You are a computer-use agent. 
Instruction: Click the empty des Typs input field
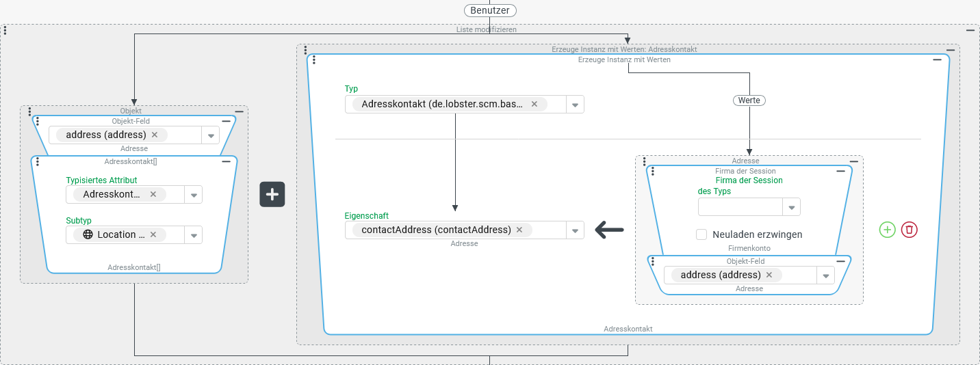coord(740,207)
